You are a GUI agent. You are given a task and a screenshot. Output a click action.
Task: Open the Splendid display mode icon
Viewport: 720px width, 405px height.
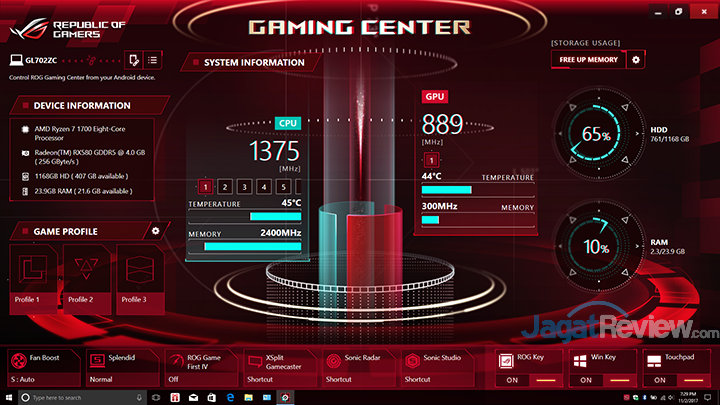coord(97,360)
